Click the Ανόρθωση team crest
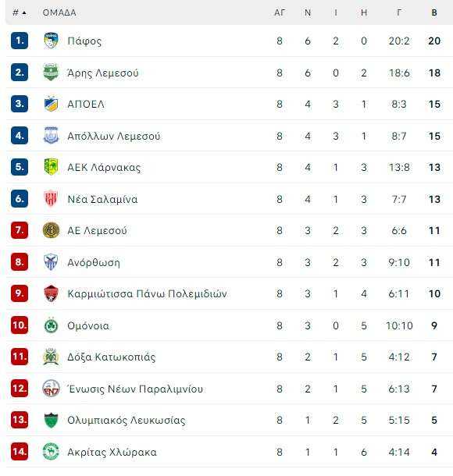Viewport: 453px width, 476px height. pyautogui.click(x=51, y=262)
